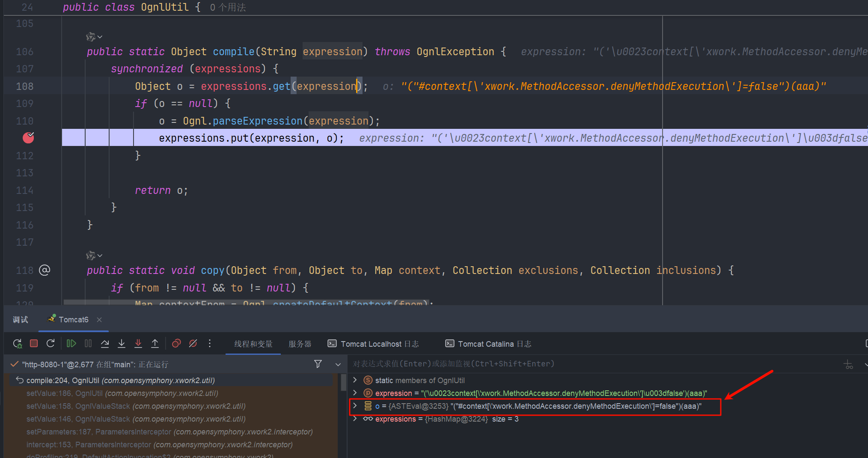Viewport: 868px width, 458px height.
Task: Focus the evaluate expression input field
Action: point(595,364)
